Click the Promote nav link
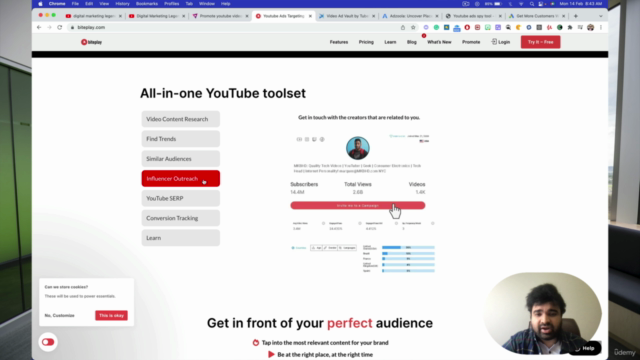This screenshot has width=640, height=360. click(471, 42)
